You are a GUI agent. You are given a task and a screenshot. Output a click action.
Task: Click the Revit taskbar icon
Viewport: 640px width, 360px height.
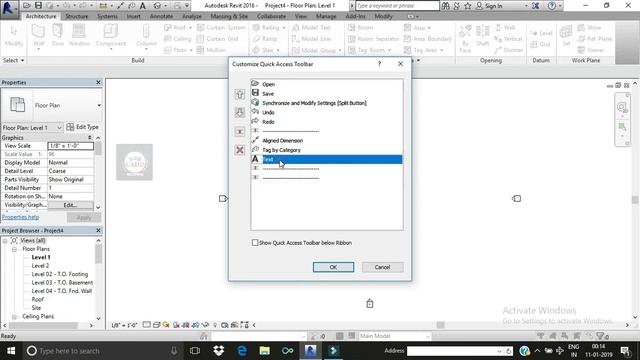point(310,351)
